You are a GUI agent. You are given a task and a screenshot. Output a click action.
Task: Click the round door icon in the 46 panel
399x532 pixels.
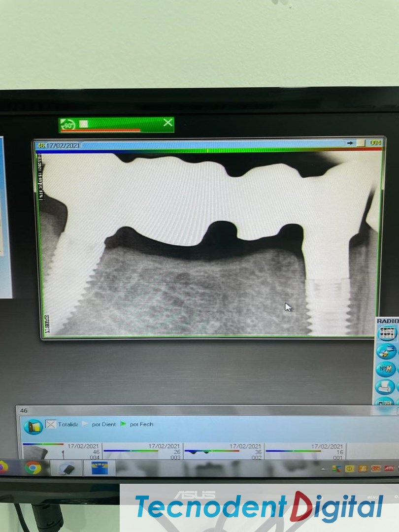(x=33, y=427)
